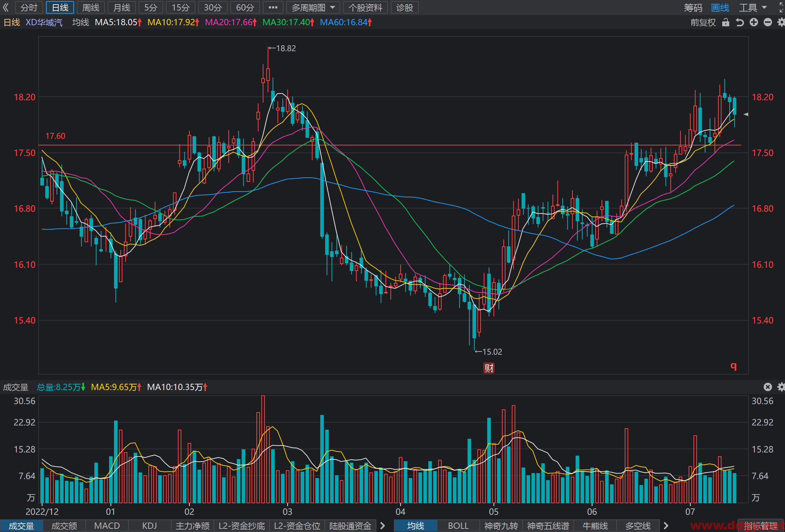
Task: Open the 工具 tools dropdown
Action: (x=753, y=8)
